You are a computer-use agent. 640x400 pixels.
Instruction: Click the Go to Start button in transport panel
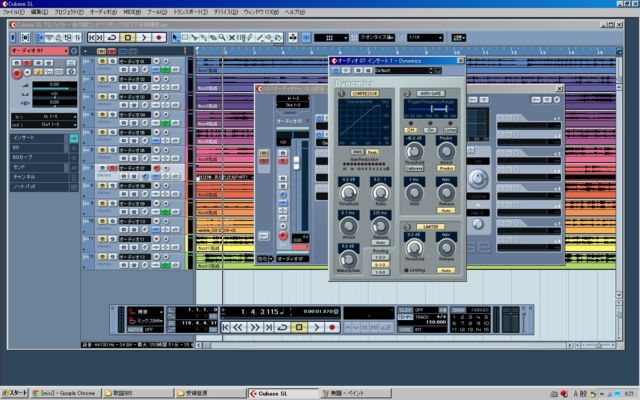(228, 327)
